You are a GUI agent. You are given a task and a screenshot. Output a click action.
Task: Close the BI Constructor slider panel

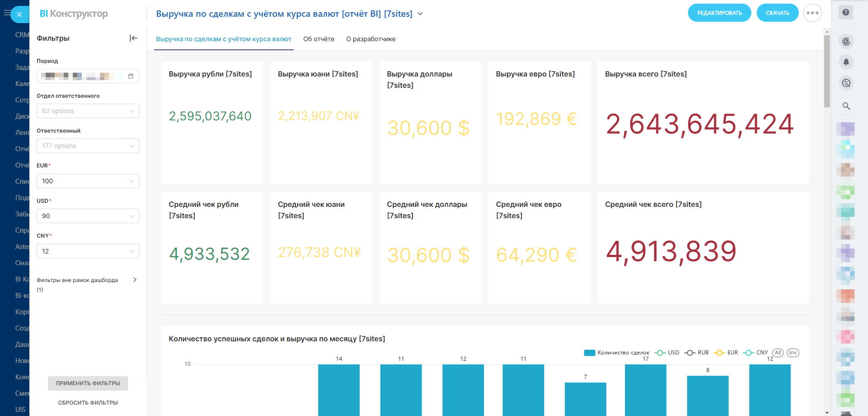(19, 14)
